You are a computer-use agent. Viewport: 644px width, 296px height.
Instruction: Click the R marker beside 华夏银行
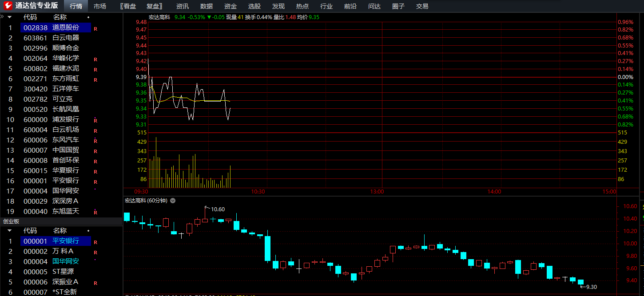click(95, 171)
